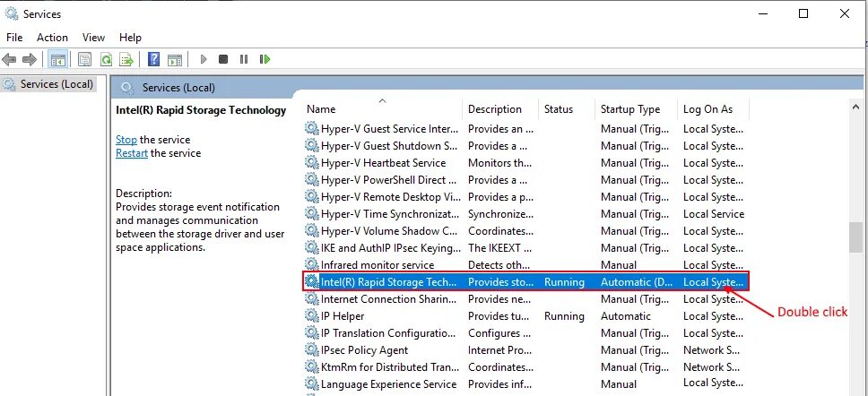Open the Action menu
Screen dimensions: 868x396
pyautogui.click(x=53, y=38)
